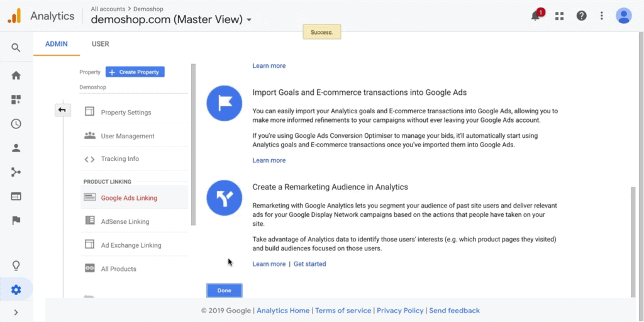Click Learn more under Remarketing Audience
Image resolution: width=644 pixels, height=322 pixels.
click(269, 264)
